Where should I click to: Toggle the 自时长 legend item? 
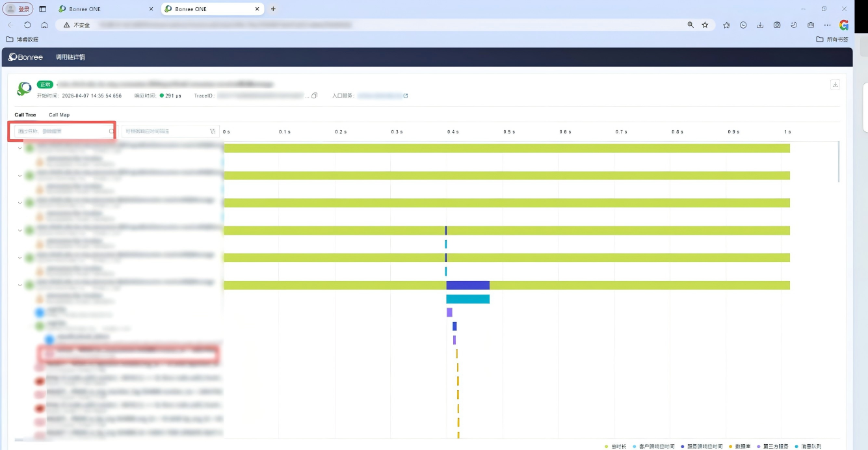(615, 446)
